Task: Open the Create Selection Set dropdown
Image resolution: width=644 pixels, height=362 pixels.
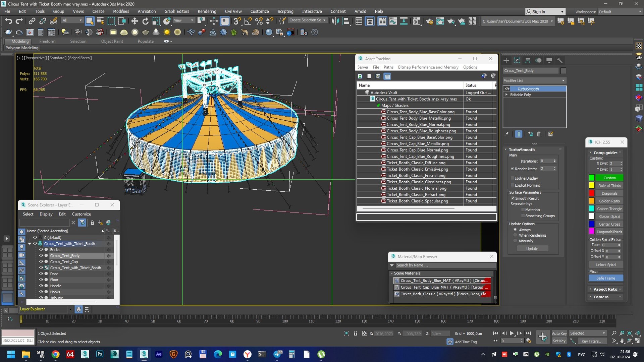Action: 307,20
